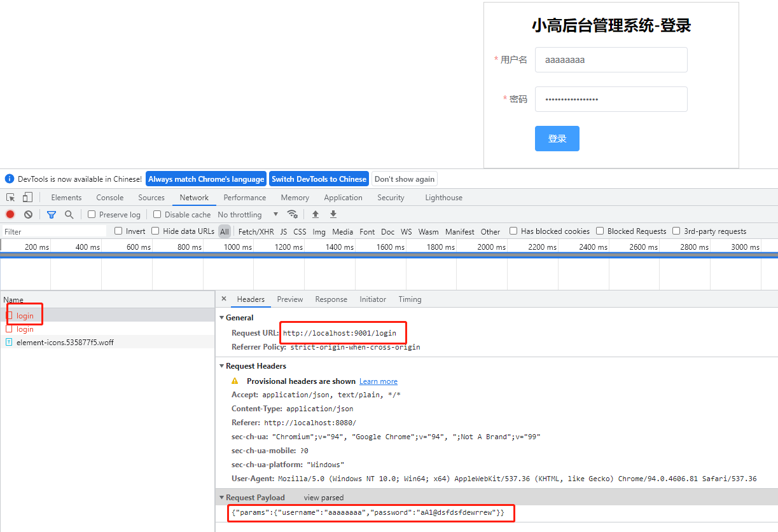The width and height of the screenshot is (778, 532).
Task: Enable Disable cache checkbox
Action: 157,214
